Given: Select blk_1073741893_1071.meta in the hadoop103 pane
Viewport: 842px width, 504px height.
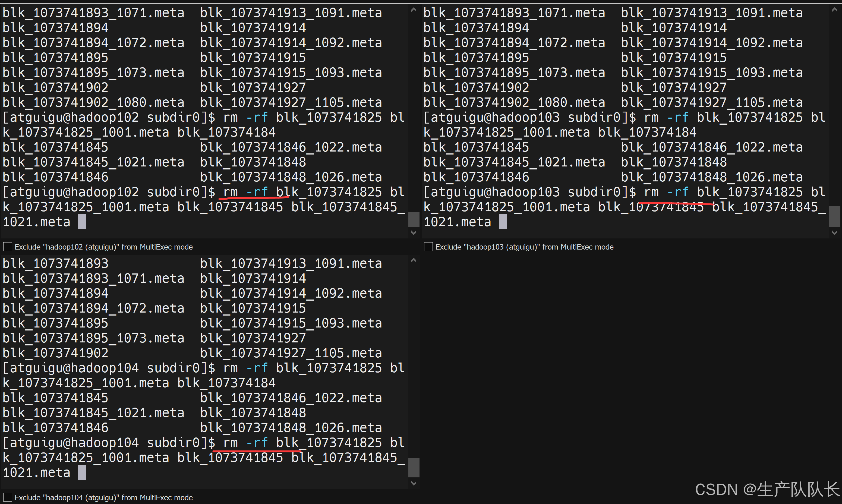Looking at the screenshot, I should pos(514,13).
